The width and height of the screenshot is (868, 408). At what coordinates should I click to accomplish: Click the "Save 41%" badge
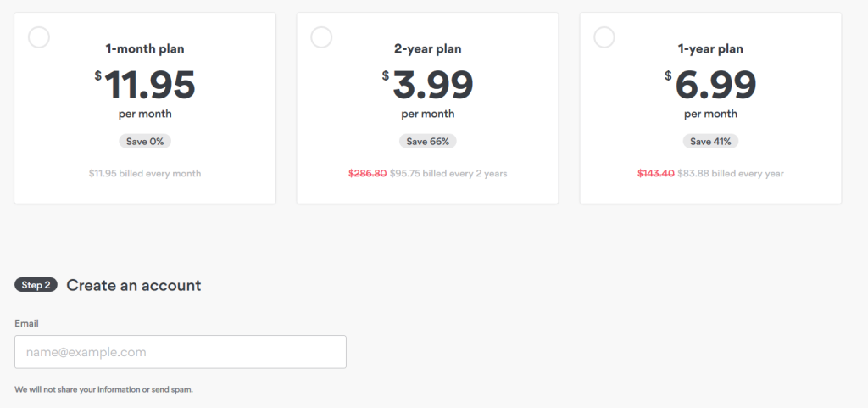click(710, 141)
